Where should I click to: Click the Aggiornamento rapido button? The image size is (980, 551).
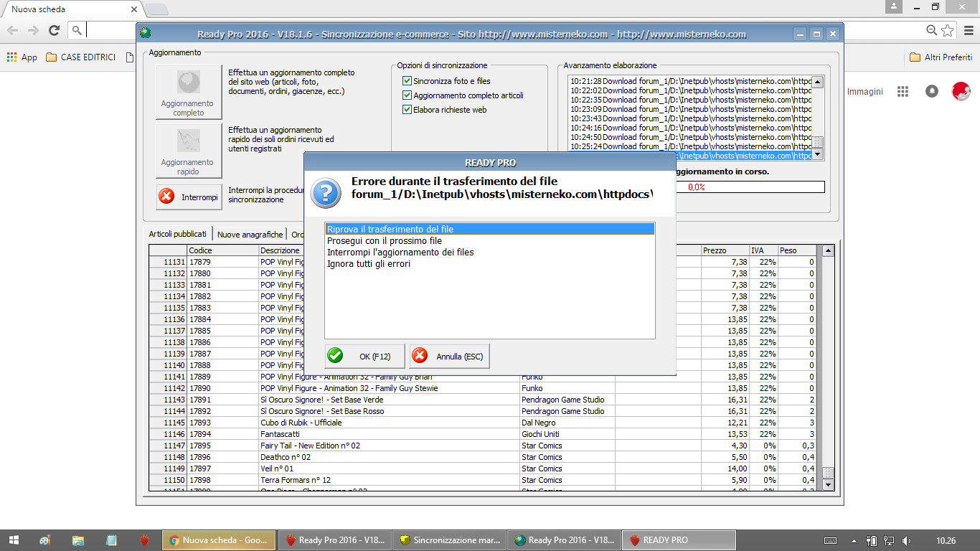[189, 151]
